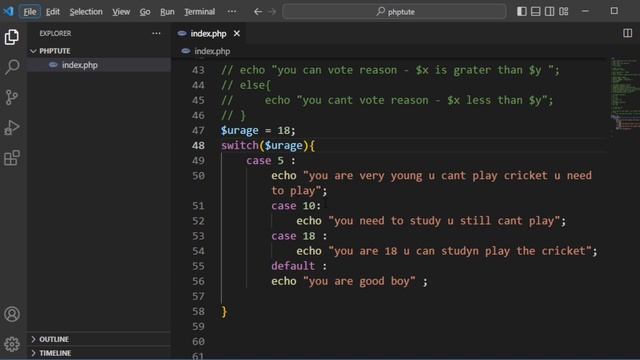Screen dimensions: 640x360
Task: Open the Explorer view in activity bar
Action: [x=12, y=37]
